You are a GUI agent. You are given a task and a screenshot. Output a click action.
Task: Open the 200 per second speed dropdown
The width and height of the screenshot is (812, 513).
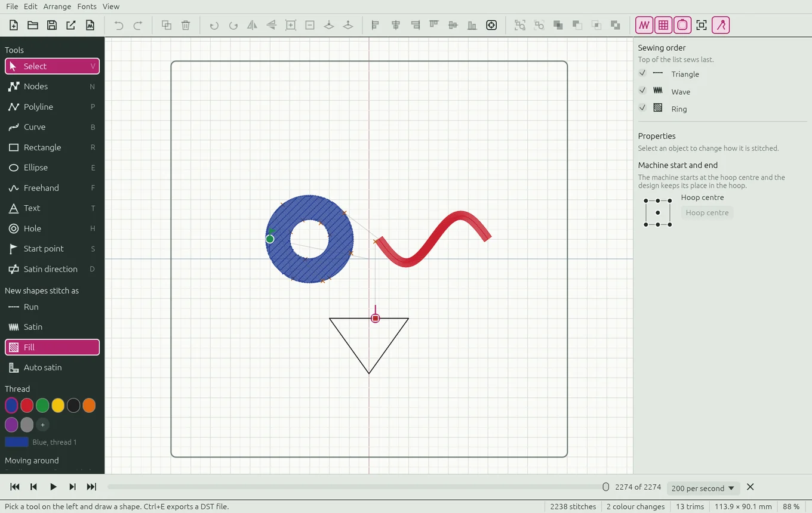[703, 488]
